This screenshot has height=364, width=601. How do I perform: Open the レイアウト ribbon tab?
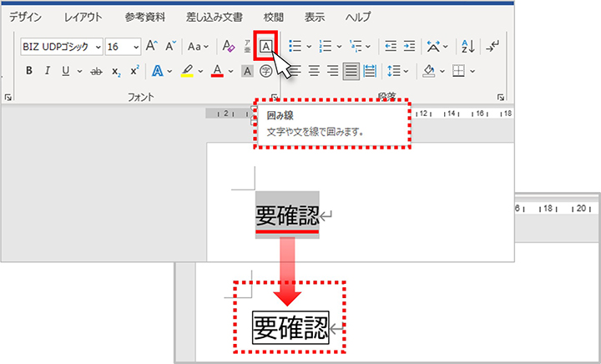click(83, 16)
